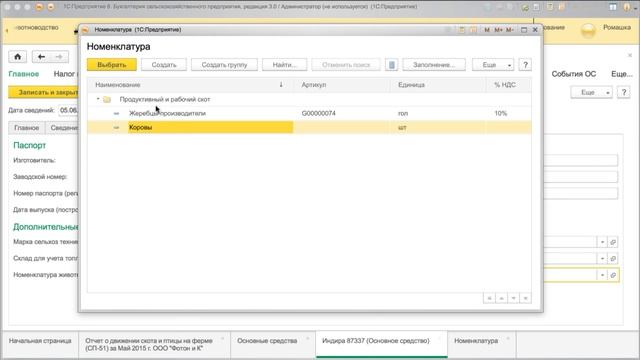Go forward with the right arrow button
Viewport: 640px width, 360px height.
coord(59,57)
